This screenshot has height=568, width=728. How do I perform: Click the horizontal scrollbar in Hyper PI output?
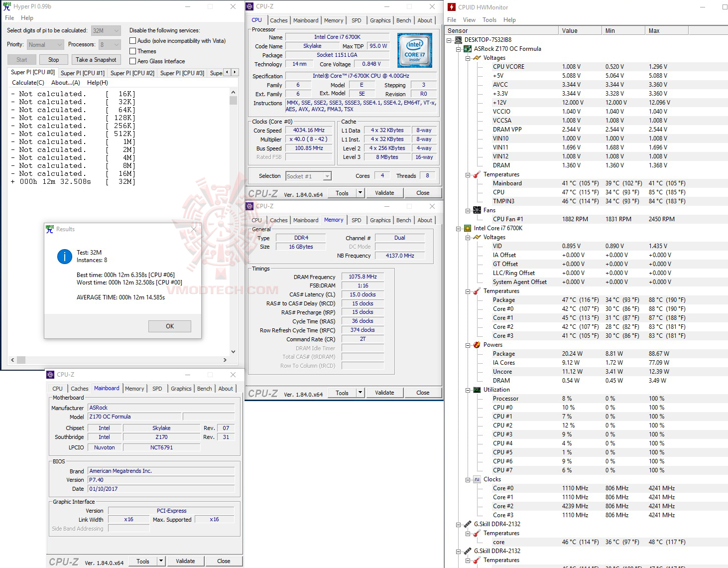click(x=118, y=360)
